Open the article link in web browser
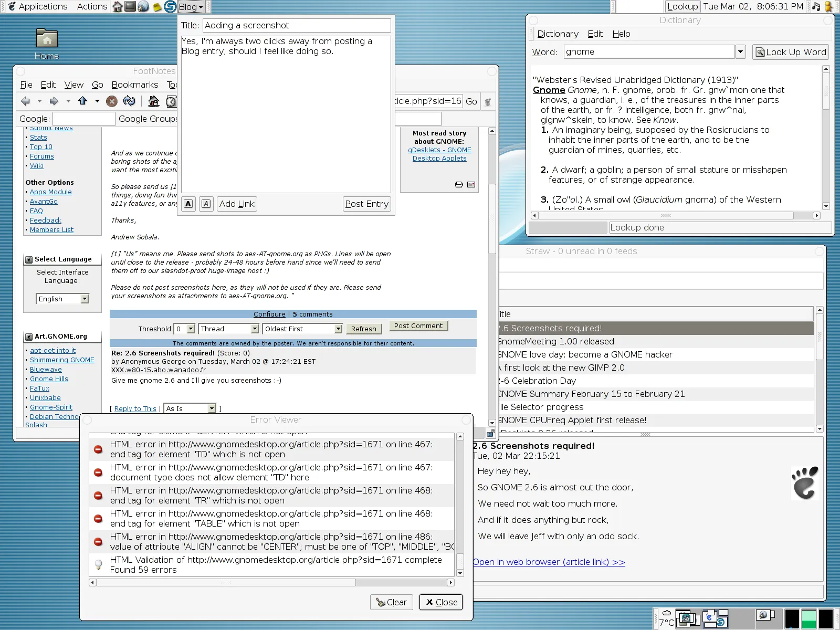 549,562
